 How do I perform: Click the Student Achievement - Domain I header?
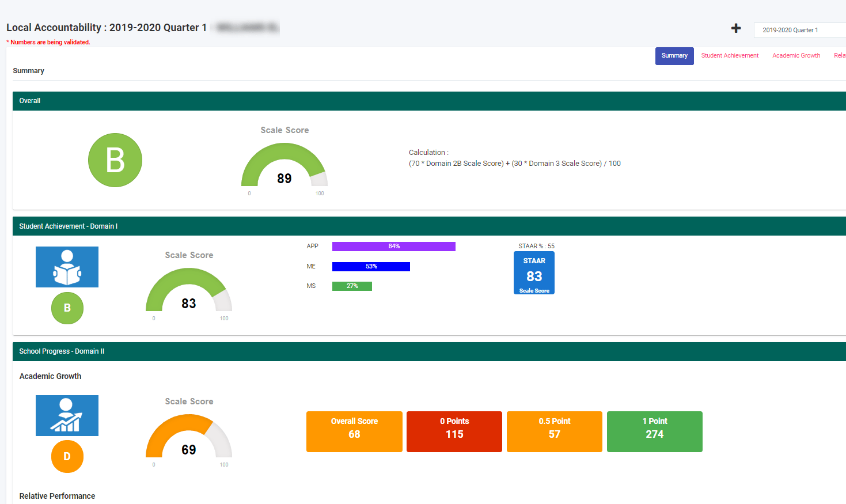tap(429, 226)
